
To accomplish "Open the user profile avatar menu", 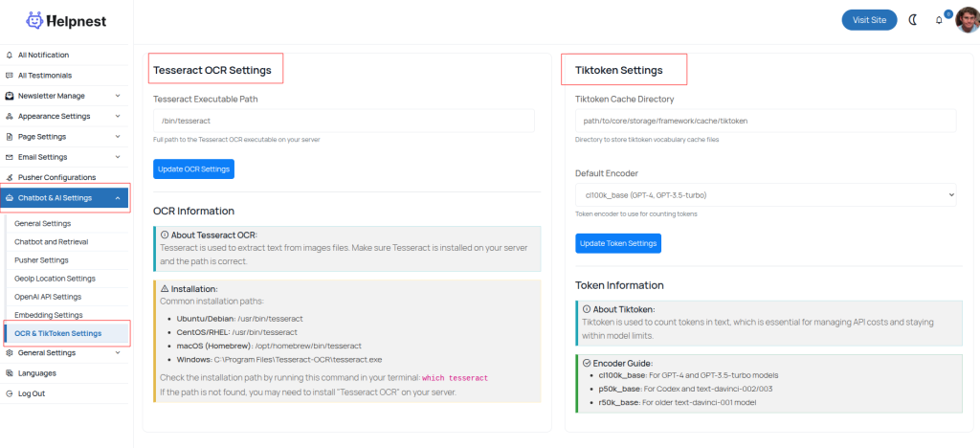I will [967, 20].
